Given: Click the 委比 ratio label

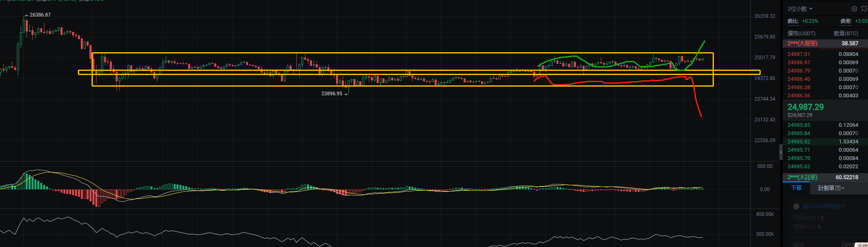Looking at the screenshot, I should click(793, 21).
